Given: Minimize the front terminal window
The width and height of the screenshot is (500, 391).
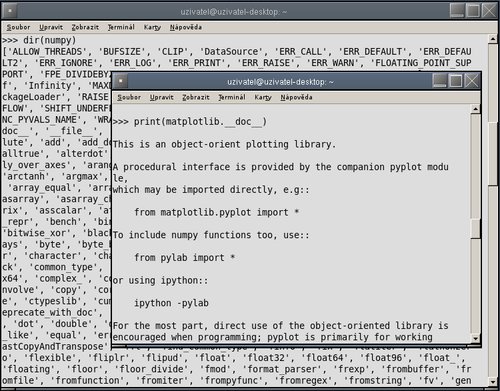Looking at the screenshot, I should click(x=440, y=81).
